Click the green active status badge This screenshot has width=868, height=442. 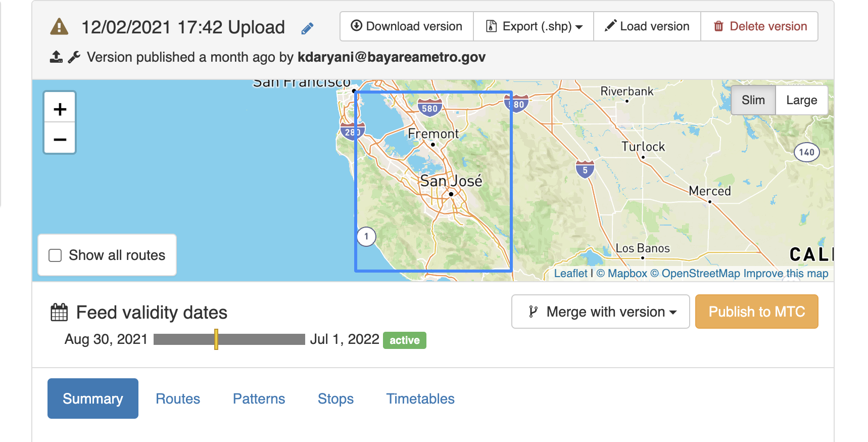tap(405, 340)
